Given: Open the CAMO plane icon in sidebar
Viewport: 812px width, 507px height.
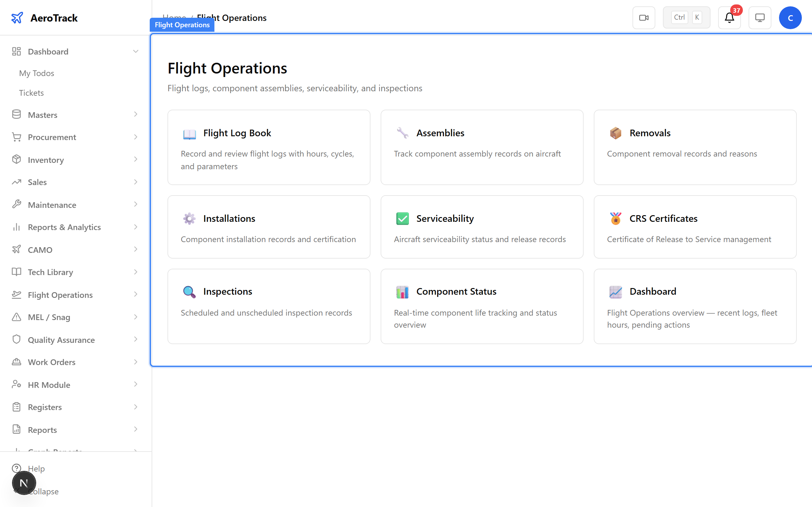Looking at the screenshot, I should [16, 249].
